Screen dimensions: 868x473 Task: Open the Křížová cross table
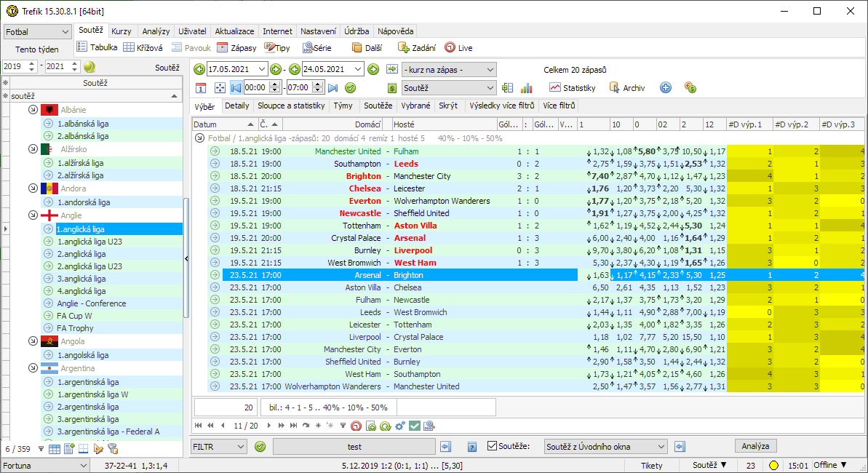pos(143,47)
